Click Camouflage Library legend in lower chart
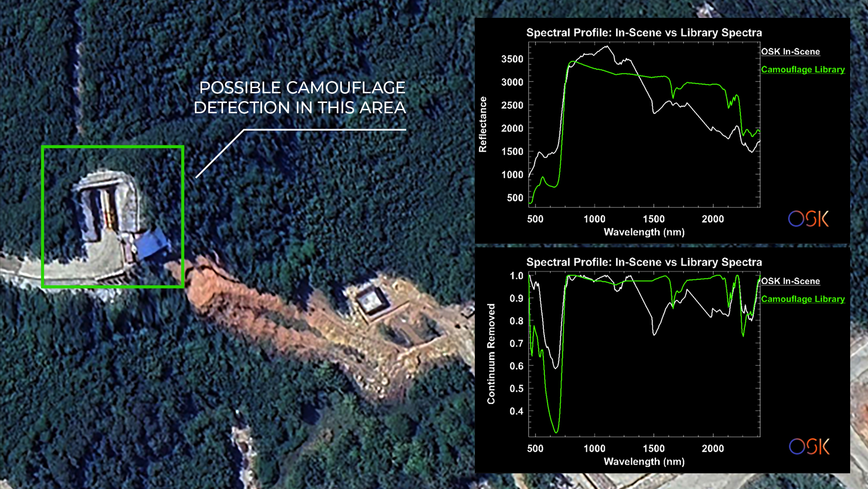The height and width of the screenshot is (489, 868). click(x=802, y=299)
